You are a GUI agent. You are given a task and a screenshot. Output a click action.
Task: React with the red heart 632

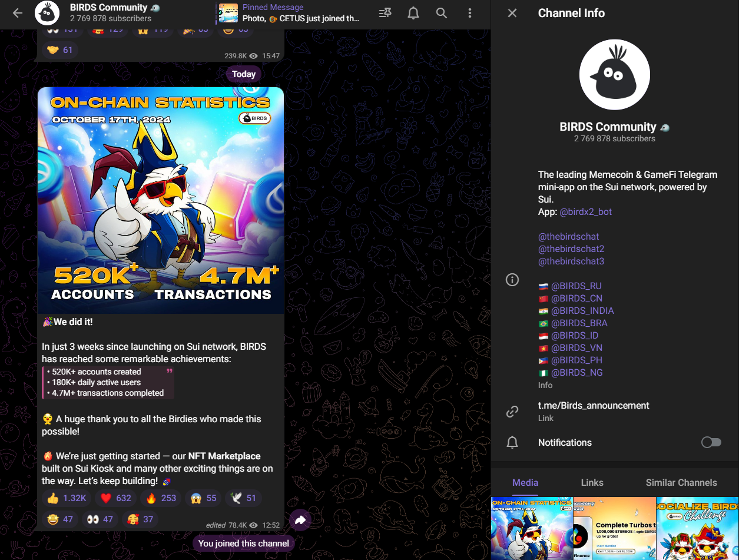115,498
